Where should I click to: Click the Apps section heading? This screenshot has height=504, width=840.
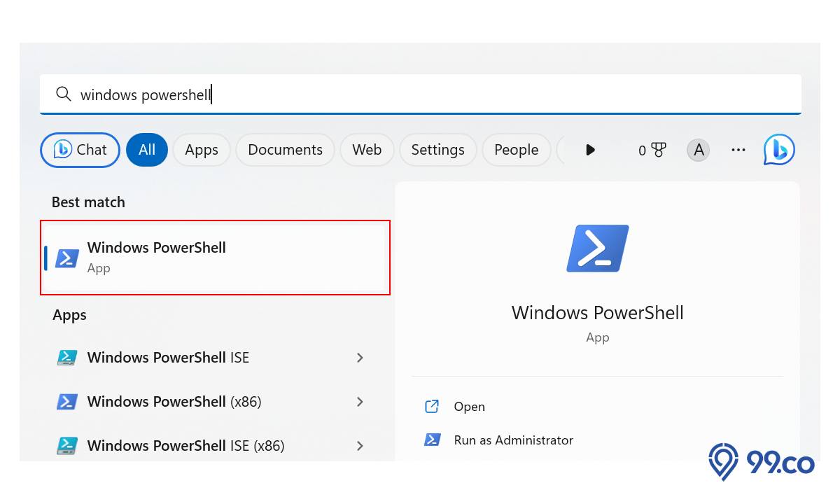69,316
